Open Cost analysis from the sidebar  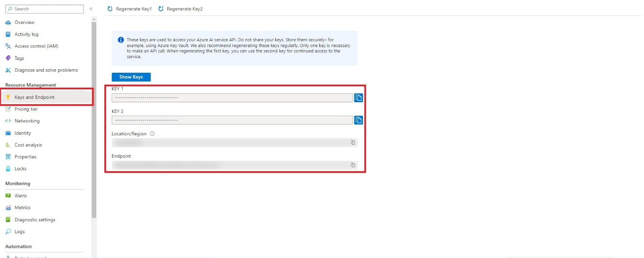[28, 145]
